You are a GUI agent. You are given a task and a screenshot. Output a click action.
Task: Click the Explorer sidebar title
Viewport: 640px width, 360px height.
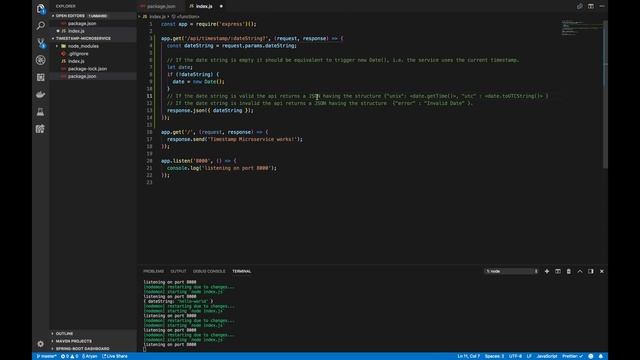pyautogui.click(x=66, y=6)
